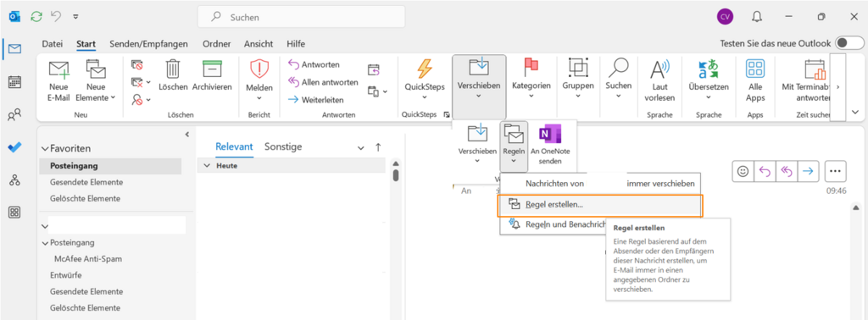Click the Weiterleiten button
This screenshot has width=868, height=320.
point(317,100)
